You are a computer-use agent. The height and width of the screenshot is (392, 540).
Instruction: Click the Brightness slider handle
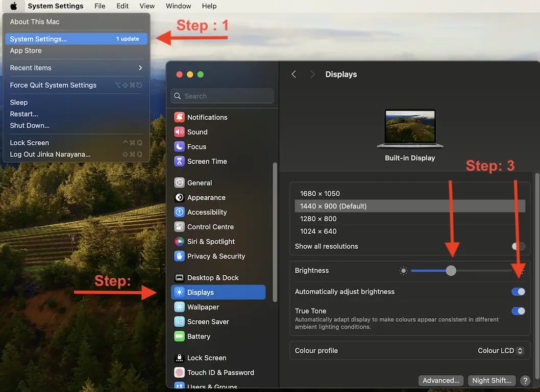click(x=451, y=271)
